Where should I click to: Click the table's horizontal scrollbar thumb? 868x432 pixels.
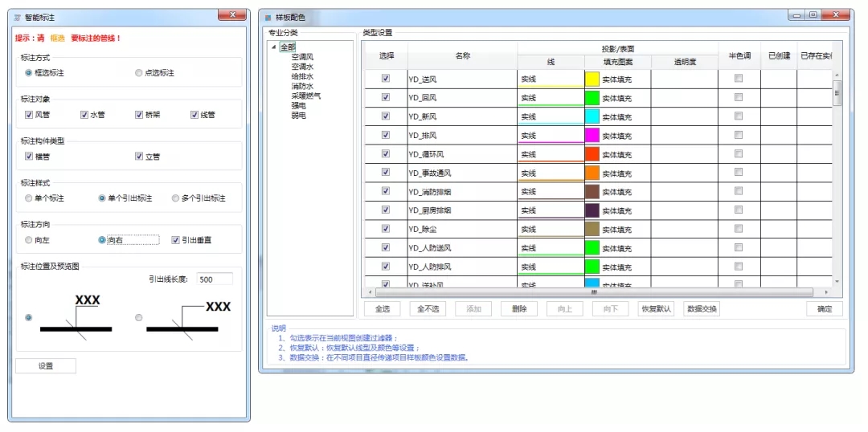pyautogui.click(x=594, y=292)
